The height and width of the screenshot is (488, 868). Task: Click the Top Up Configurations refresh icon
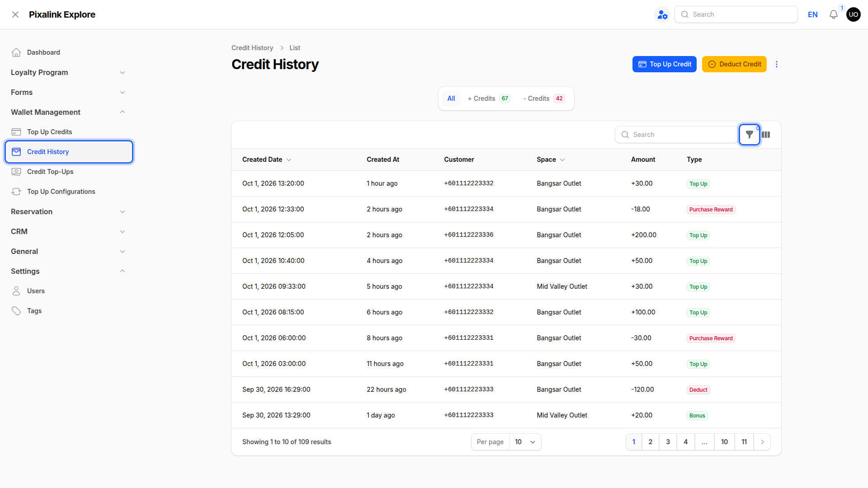[16, 192]
